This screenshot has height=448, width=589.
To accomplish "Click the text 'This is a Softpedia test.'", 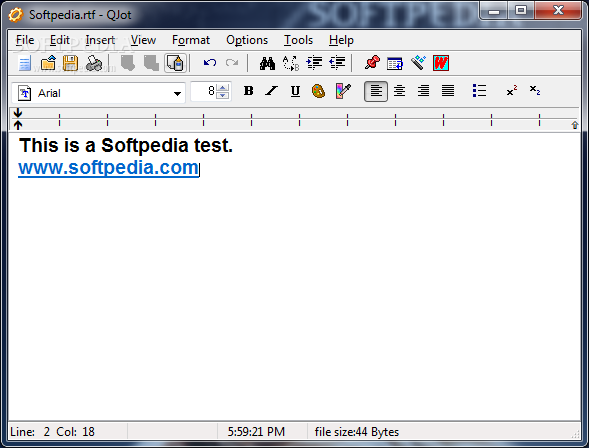I will (126, 145).
